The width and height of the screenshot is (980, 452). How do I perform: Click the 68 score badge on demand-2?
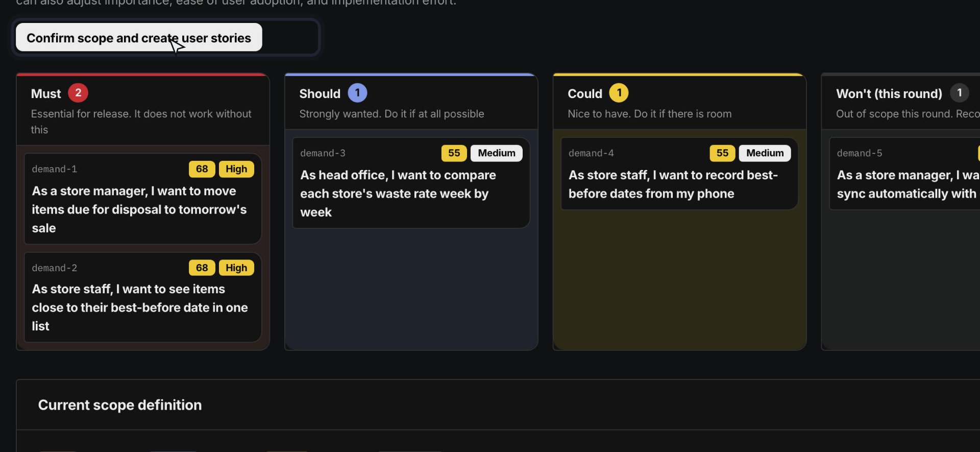pyautogui.click(x=202, y=268)
